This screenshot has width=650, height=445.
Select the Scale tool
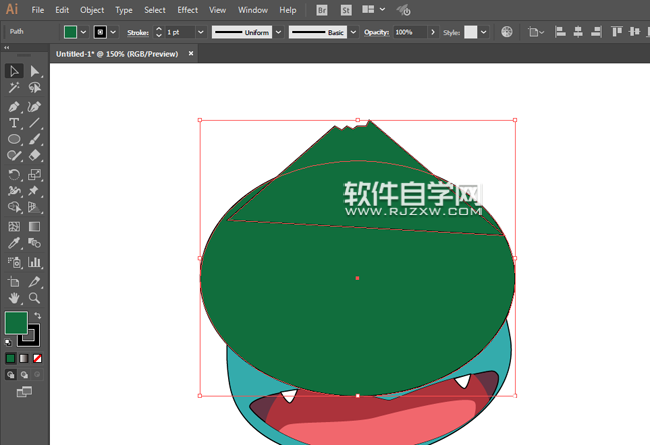(34, 175)
